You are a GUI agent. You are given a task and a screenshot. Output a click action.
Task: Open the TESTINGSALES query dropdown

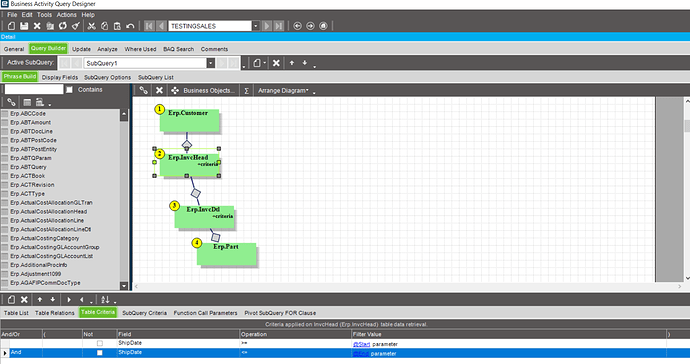pos(256,26)
